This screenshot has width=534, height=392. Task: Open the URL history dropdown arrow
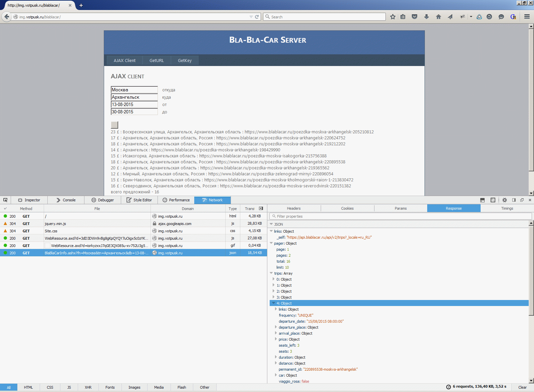click(x=251, y=17)
